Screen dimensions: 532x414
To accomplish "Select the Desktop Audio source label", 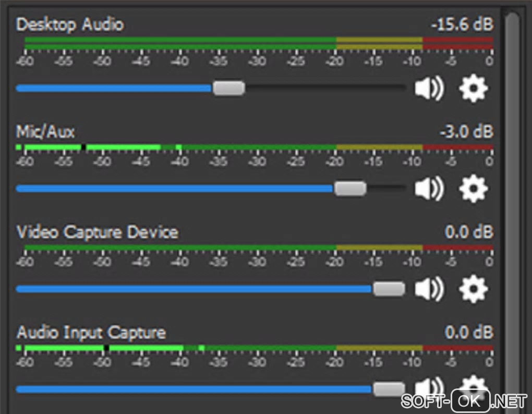I will point(70,25).
